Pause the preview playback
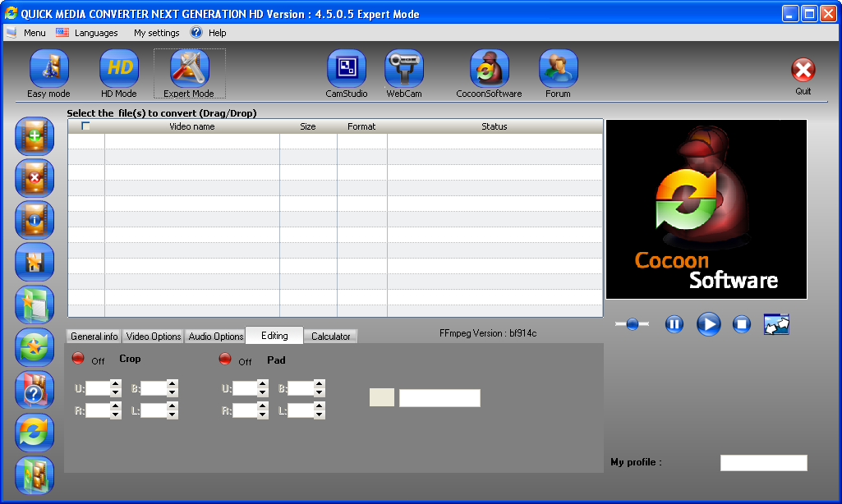The width and height of the screenshot is (842, 504). (x=674, y=324)
